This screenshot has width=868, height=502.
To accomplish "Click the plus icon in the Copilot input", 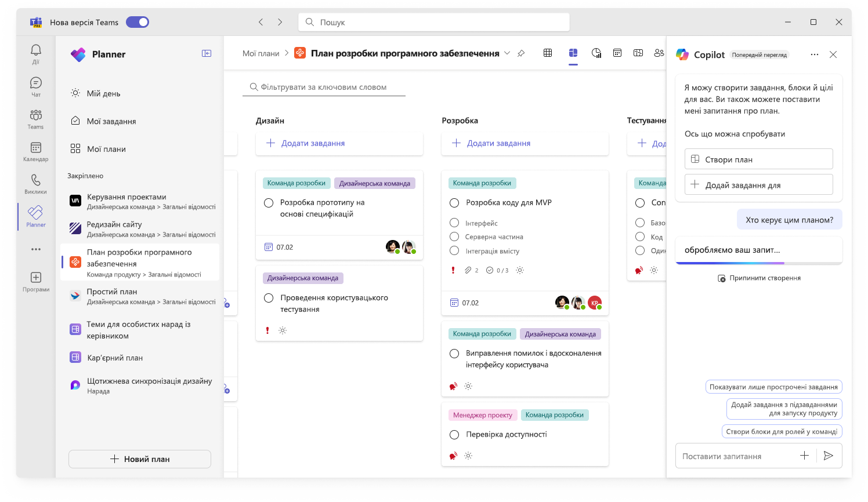I will click(804, 456).
